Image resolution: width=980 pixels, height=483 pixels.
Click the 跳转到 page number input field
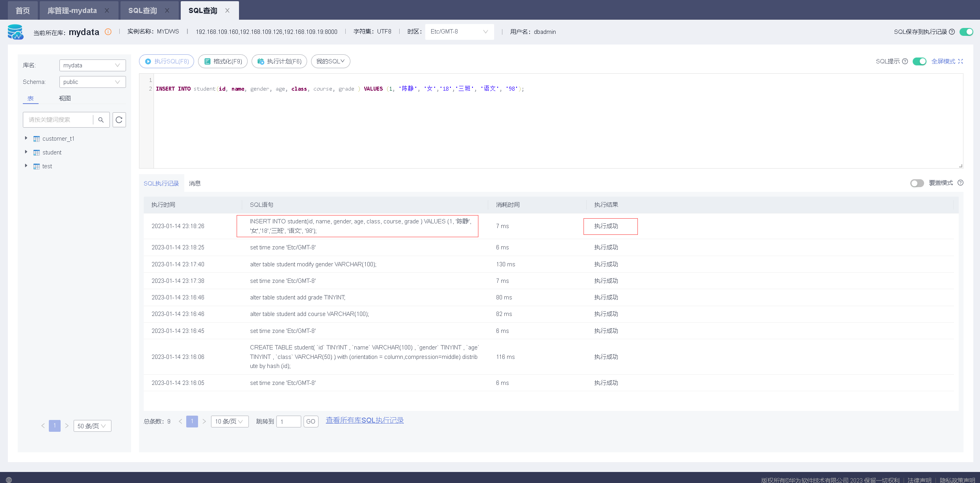click(289, 422)
